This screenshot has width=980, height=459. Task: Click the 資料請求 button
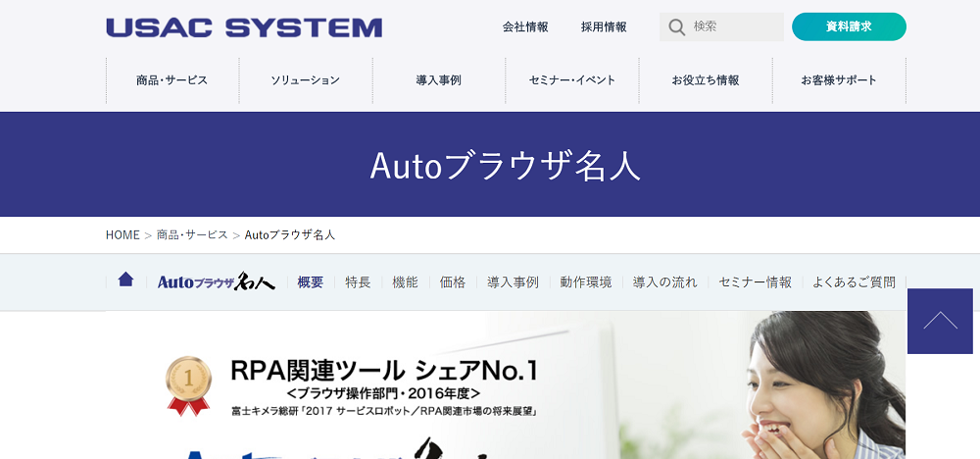pos(849,26)
